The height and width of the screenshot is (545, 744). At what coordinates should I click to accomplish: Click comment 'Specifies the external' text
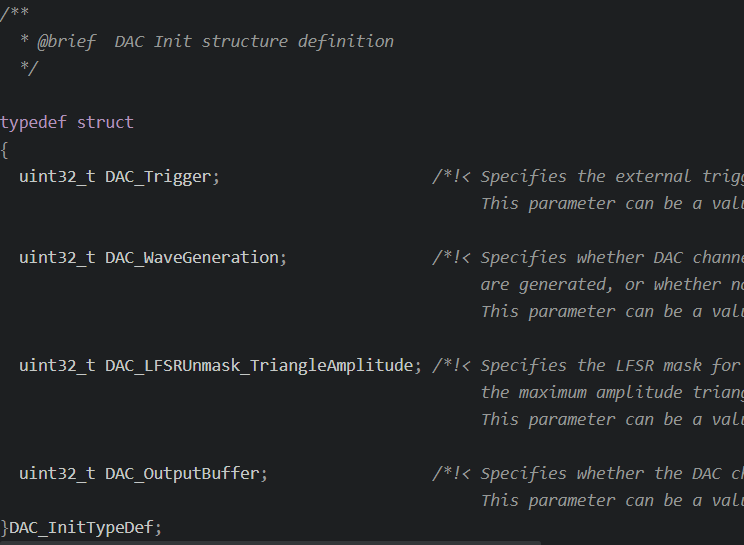coord(586,177)
